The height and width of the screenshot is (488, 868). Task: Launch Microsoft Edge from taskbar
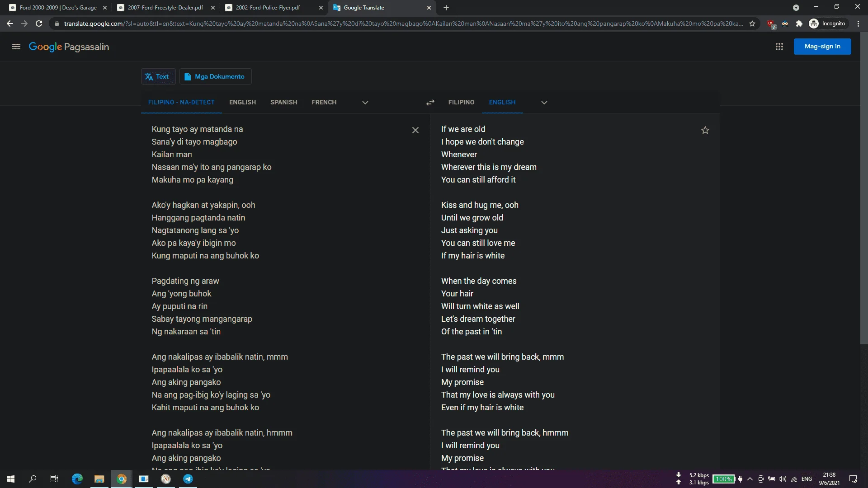coord(77,479)
